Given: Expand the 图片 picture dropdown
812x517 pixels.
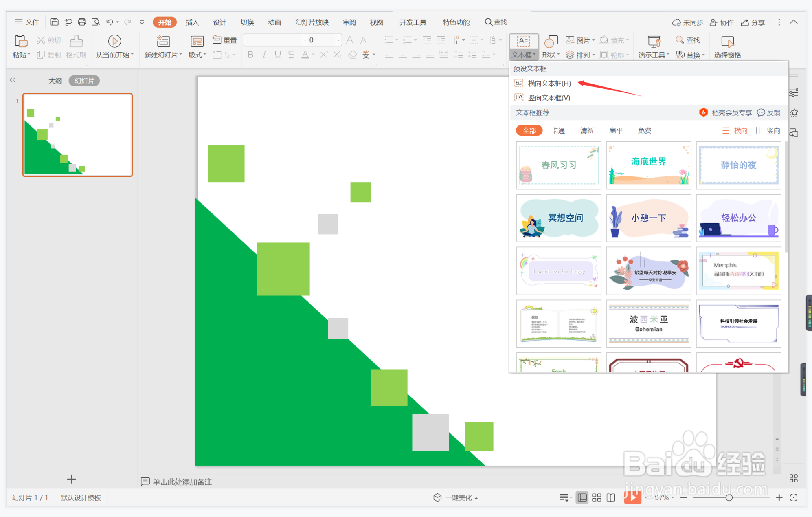Looking at the screenshot, I should coord(580,40).
